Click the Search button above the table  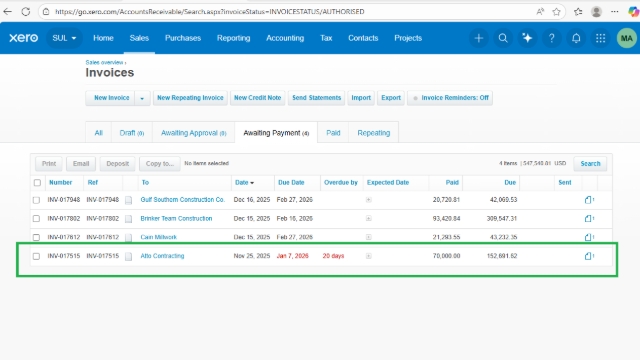point(590,164)
